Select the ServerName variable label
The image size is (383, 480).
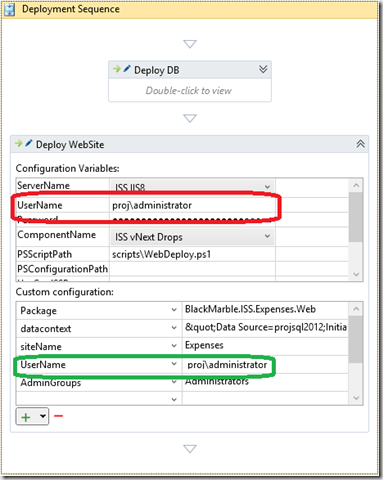[43, 185]
